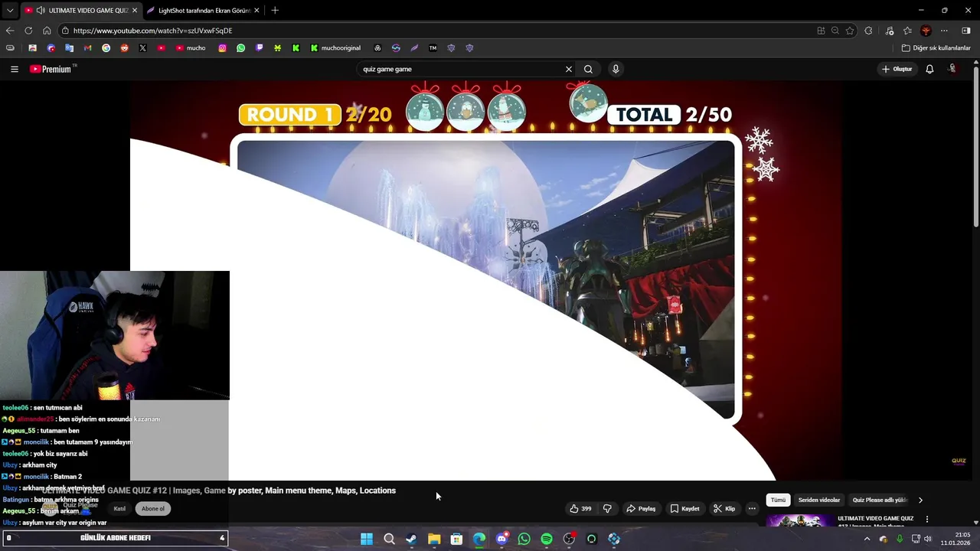Viewport: 980px width, 551px height.
Task: Open the Instagram bookmark icon
Action: pyautogui.click(x=222, y=47)
